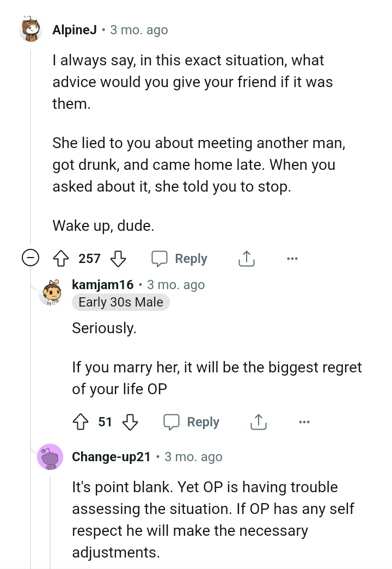Click AlpineJ's avatar picture

coord(32,30)
